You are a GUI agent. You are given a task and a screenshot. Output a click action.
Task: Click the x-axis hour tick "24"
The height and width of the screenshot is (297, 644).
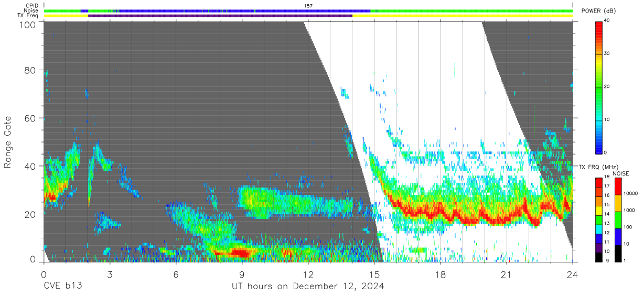tap(572, 274)
